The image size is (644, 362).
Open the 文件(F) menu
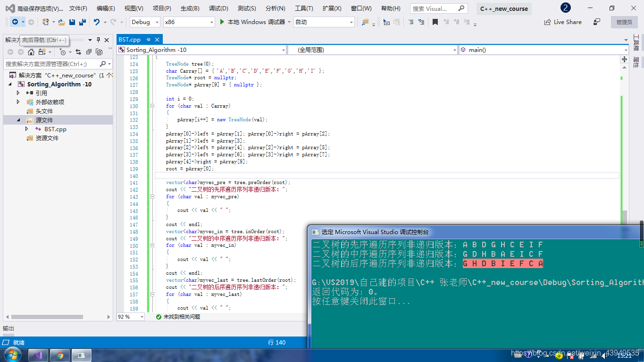point(78,8)
